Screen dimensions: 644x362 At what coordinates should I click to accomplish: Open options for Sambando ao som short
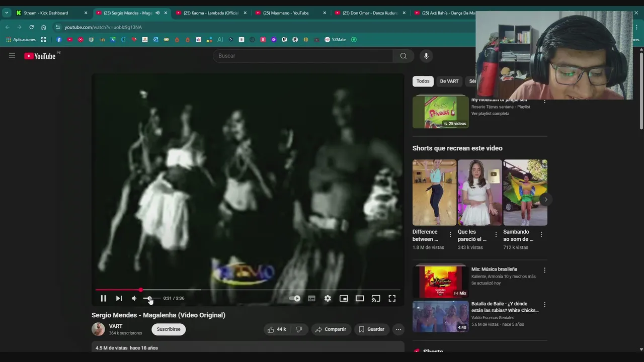pos(541,234)
